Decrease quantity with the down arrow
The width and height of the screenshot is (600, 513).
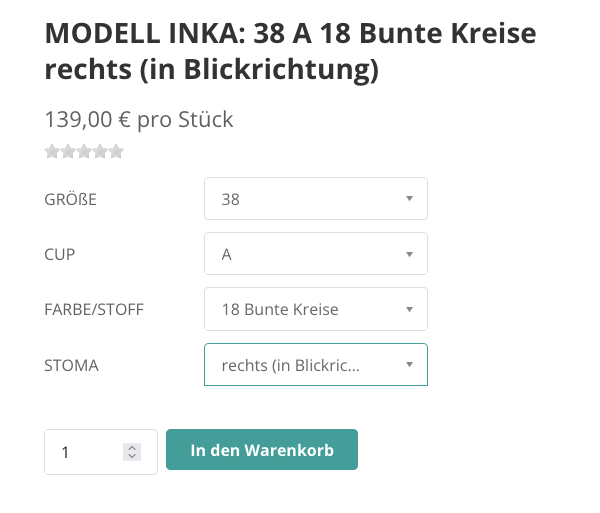(x=132, y=457)
